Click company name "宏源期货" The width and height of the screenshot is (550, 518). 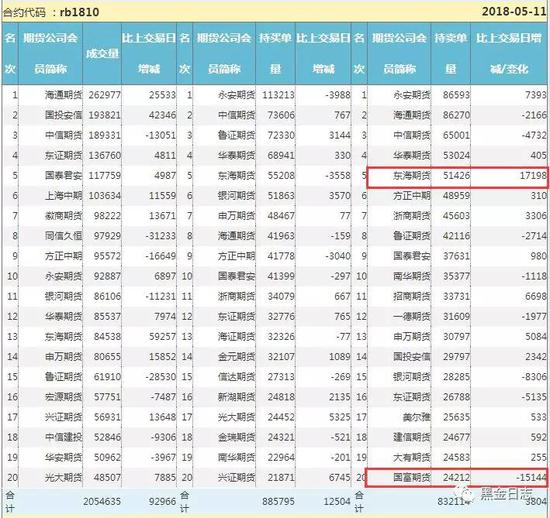[63, 397]
